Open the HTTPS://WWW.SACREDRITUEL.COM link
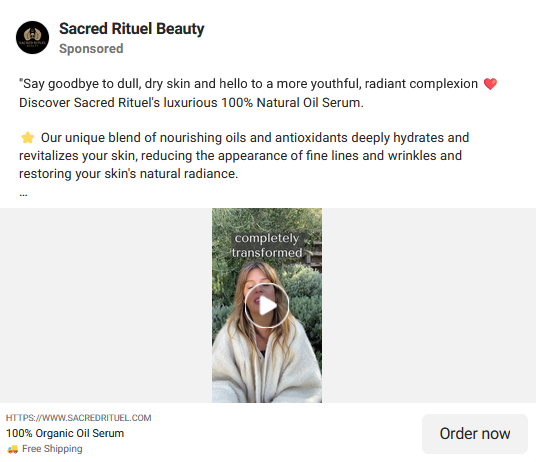 [79, 418]
